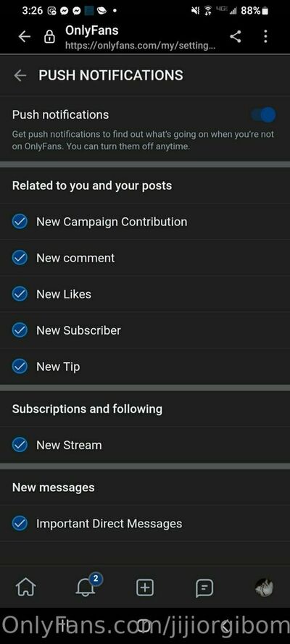290x644 pixels.
Task: Tap the share icon in browser bar
Action: tap(236, 36)
